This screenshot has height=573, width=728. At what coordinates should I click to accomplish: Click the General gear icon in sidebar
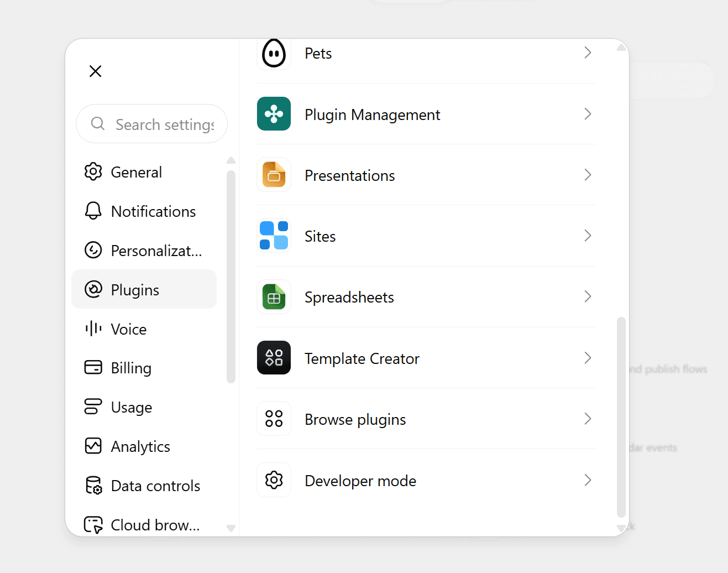tap(93, 171)
